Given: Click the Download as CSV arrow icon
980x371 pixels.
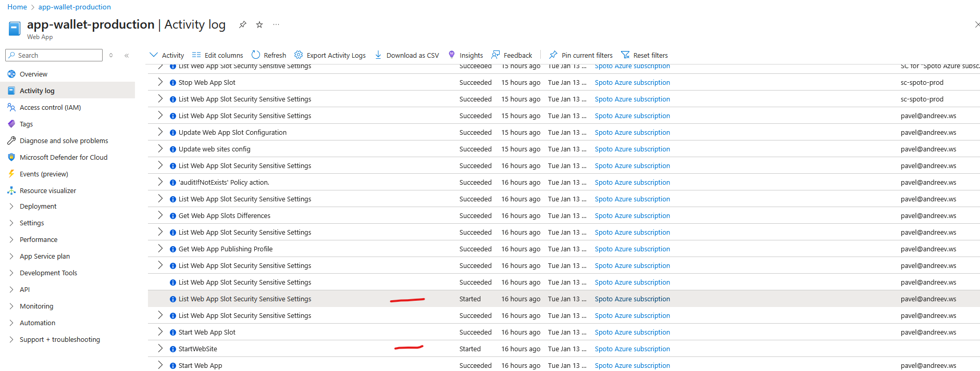Looking at the screenshot, I should (x=378, y=55).
